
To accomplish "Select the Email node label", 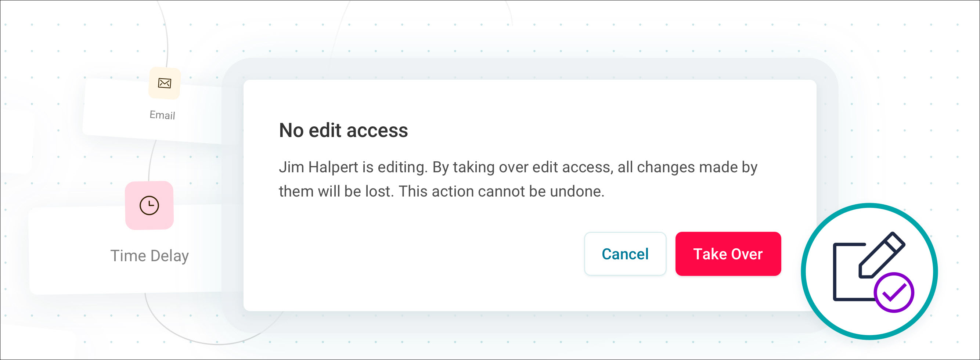I will 162,115.
